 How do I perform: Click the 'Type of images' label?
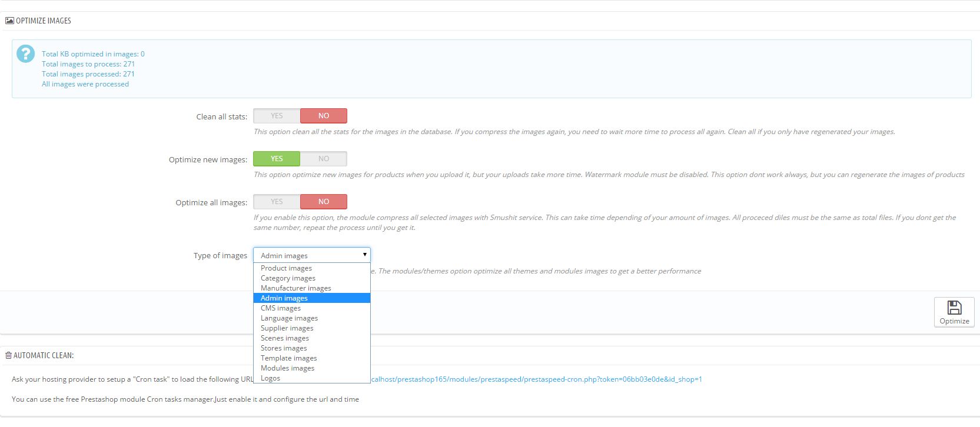pyautogui.click(x=220, y=255)
